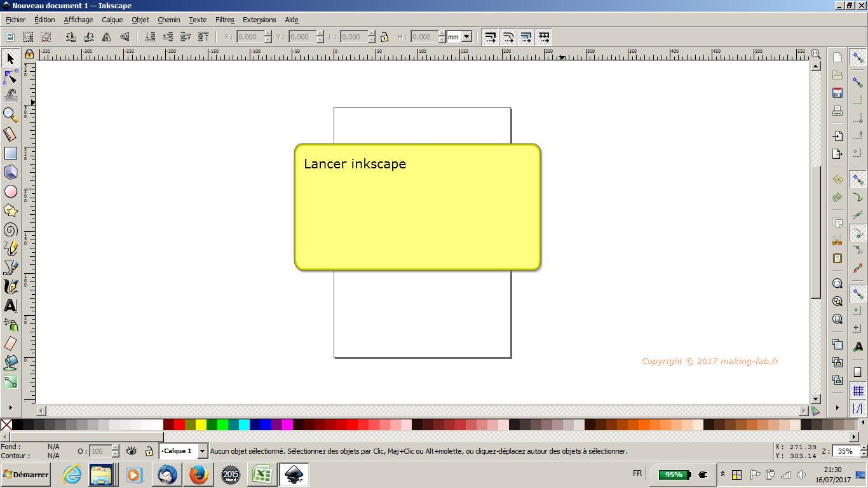
Task: Pick the yellow color swatch
Action: tap(201, 424)
